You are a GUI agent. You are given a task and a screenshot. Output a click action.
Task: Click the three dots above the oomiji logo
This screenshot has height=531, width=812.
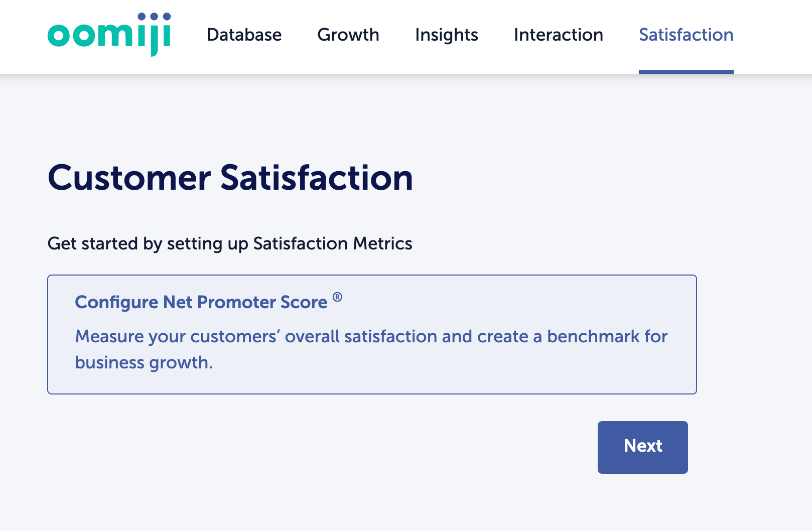[x=154, y=17]
